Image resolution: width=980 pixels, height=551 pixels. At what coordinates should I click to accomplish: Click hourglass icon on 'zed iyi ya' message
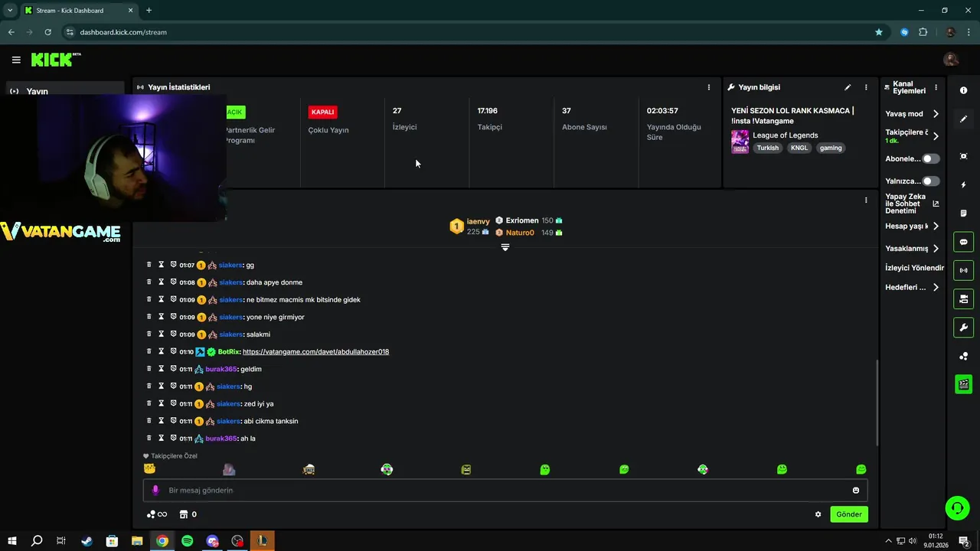[x=162, y=403]
